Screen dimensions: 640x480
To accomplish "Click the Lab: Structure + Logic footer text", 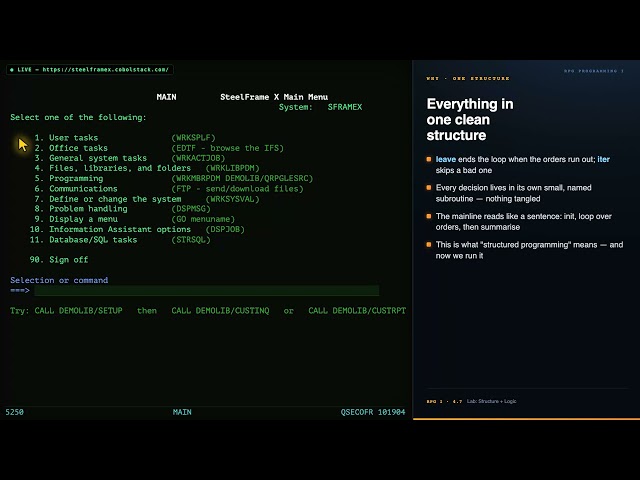I will pyautogui.click(x=492, y=401).
